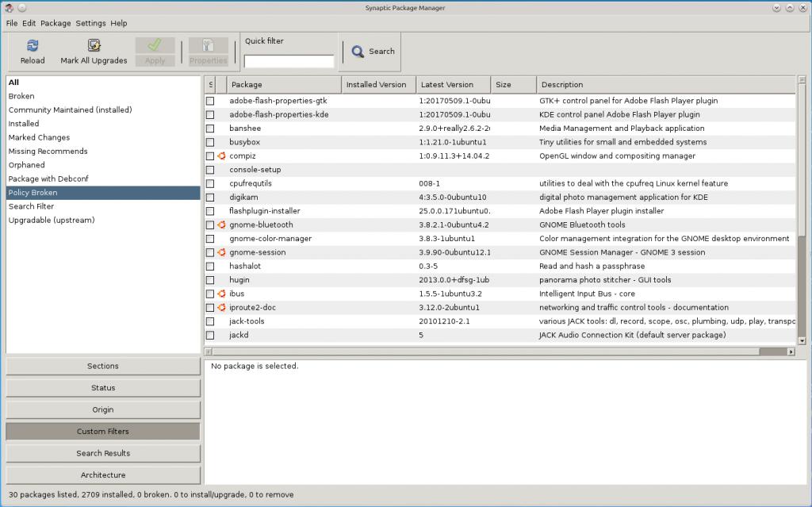This screenshot has height=507, width=812.
Task: Open the Settings menu
Action: click(90, 23)
